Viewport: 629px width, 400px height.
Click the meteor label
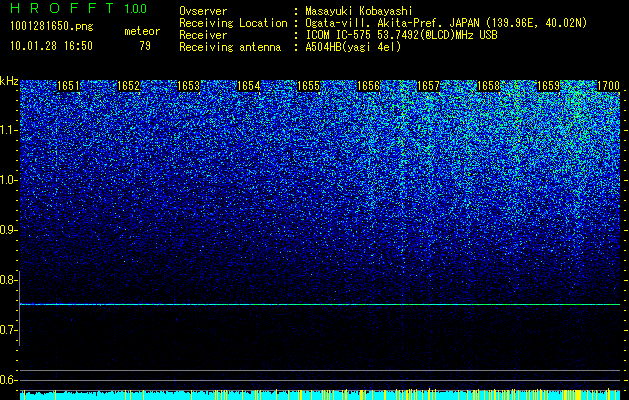click(x=142, y=31)
